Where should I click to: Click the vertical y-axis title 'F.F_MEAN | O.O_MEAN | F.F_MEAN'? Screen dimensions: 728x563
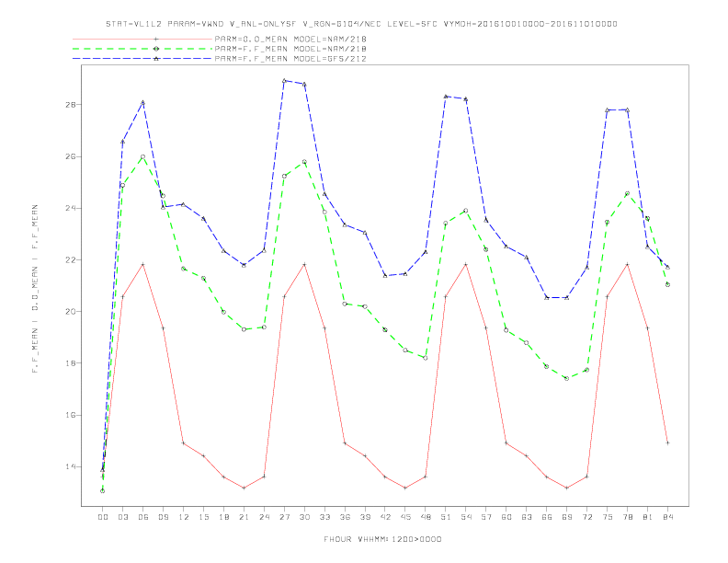(35, 289)
